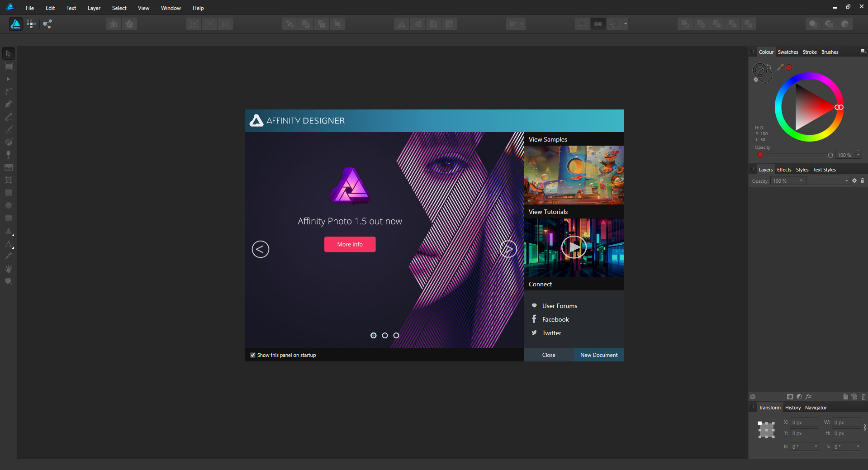The height and width of the screenshot is (470, 868).
Task: Toggle snapping magnet icon in toolbar
Action: point(614,24)
